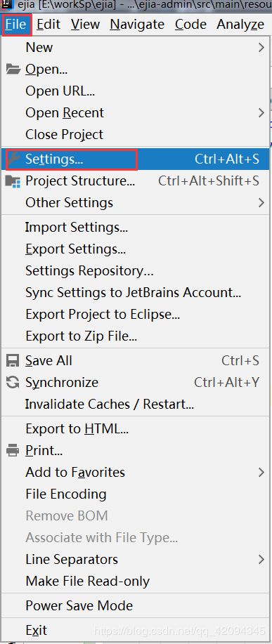The width and height of the screenshot is (272, 644).
Task: Click the Settings wrench icon
Action: (x=14, y=159)
